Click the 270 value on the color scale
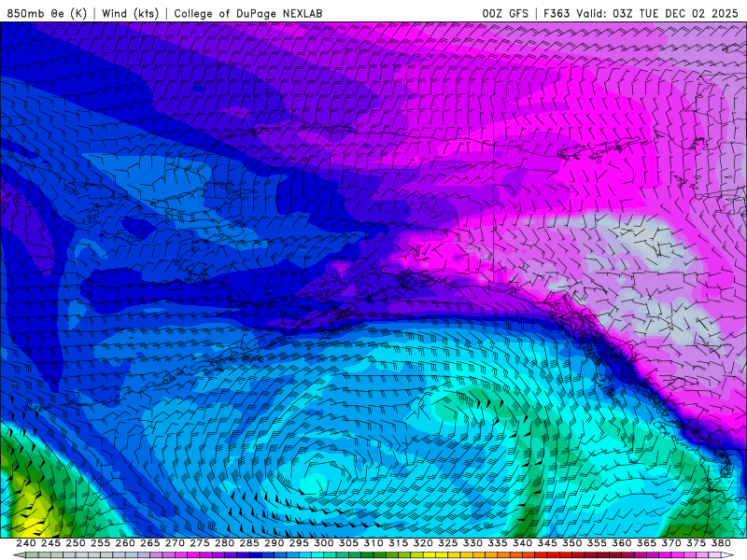Image resolution: width=747 pixels, height=560 pixels. click(175, 543)
